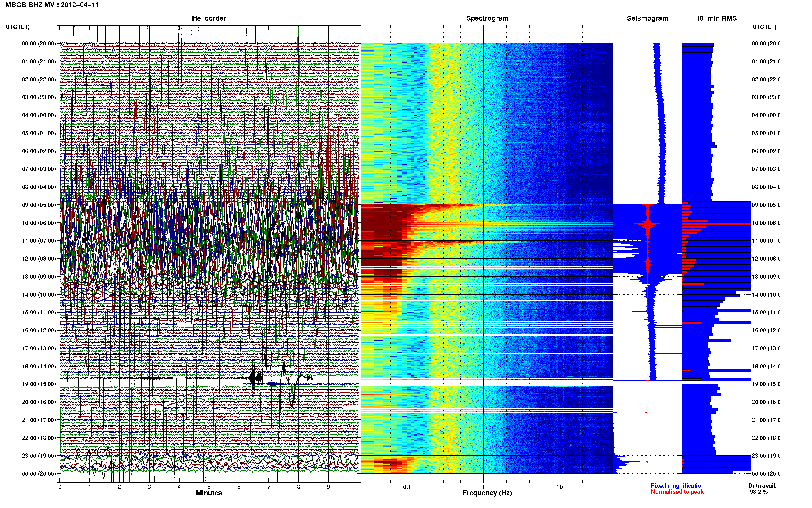Image resolution: width=812 pixels, height=508 pixels.
Task: Click the left '23:00 (19:00)' time label
Action: click(39, 456)
